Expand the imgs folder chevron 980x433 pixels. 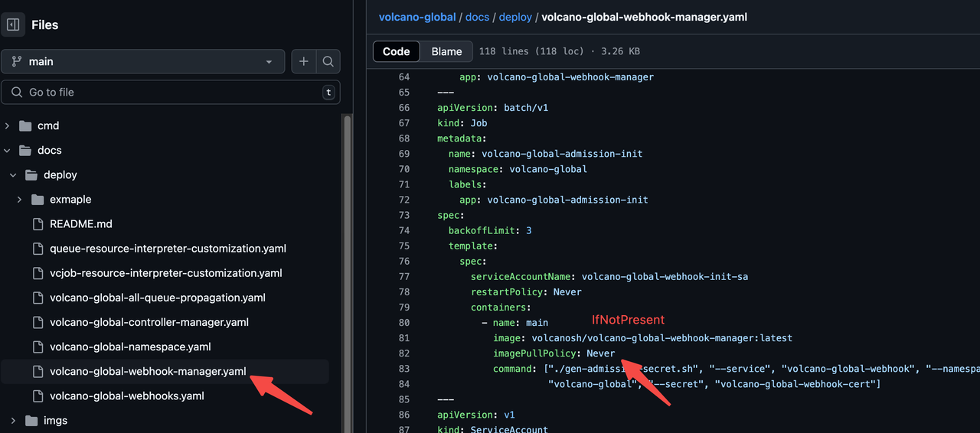(x=13, y=420)
